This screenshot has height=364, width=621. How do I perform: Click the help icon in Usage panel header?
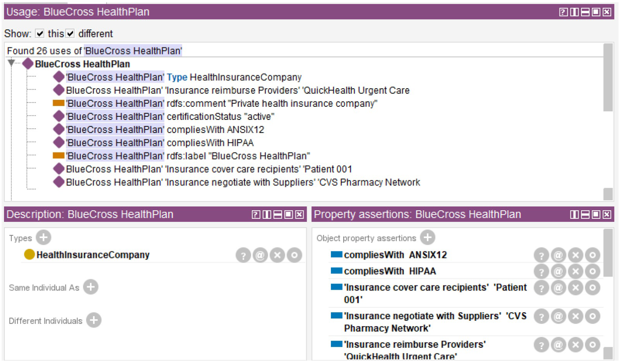563,12
